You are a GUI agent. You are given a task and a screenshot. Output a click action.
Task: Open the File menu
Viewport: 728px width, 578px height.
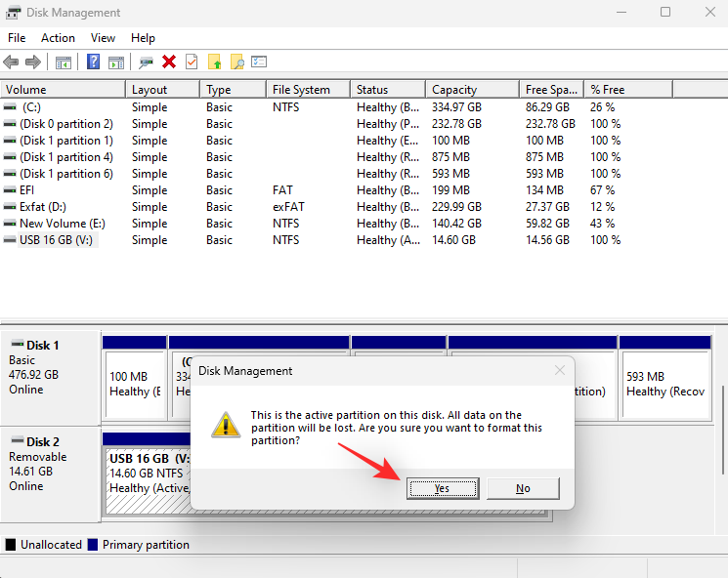17,38
